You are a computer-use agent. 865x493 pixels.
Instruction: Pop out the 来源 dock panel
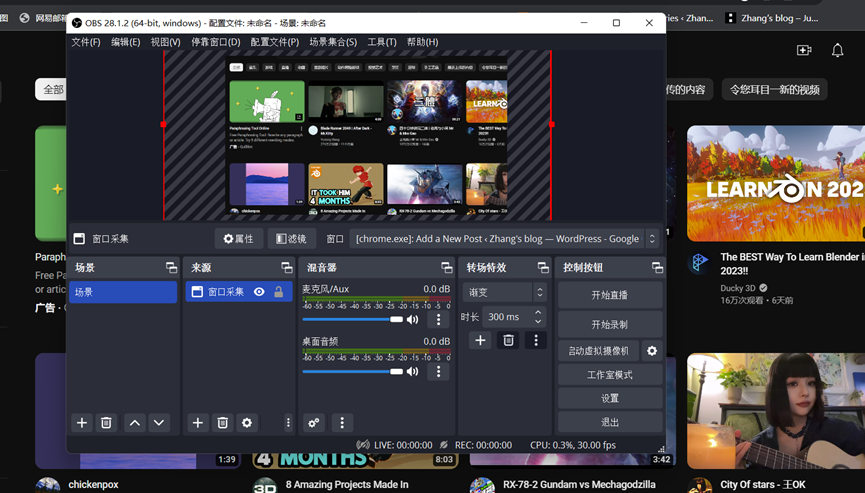[x=287, y=267]
